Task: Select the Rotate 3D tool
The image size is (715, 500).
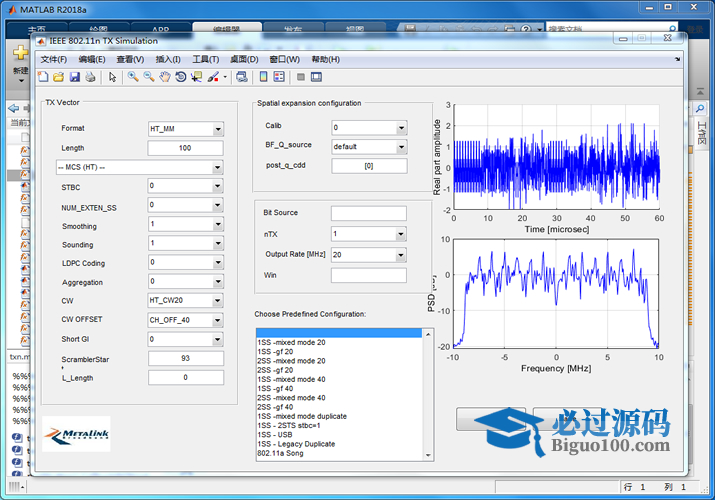Action: click(x=181, y=77)
